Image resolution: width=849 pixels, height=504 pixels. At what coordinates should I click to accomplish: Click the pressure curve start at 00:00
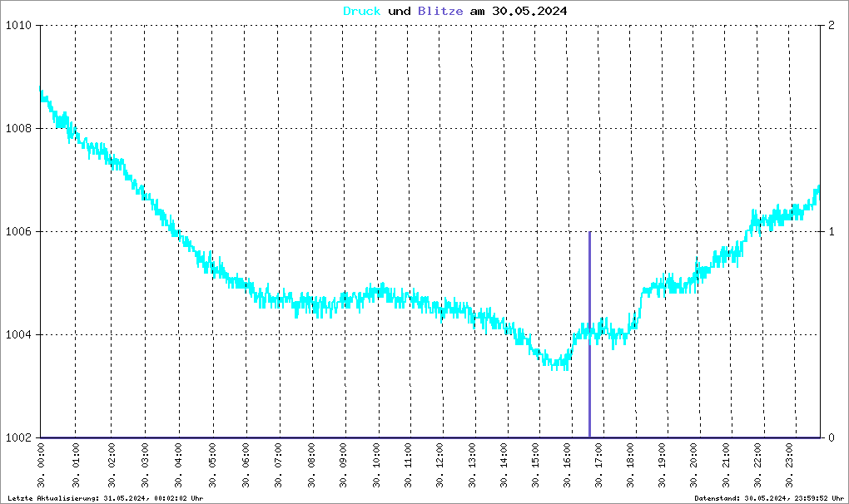click(41, 93)
